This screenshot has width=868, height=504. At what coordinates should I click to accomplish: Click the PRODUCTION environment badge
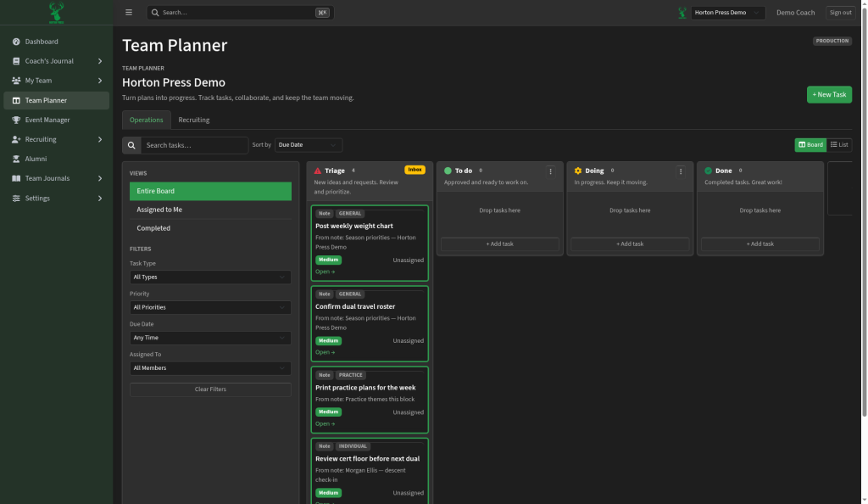point(832,41)
